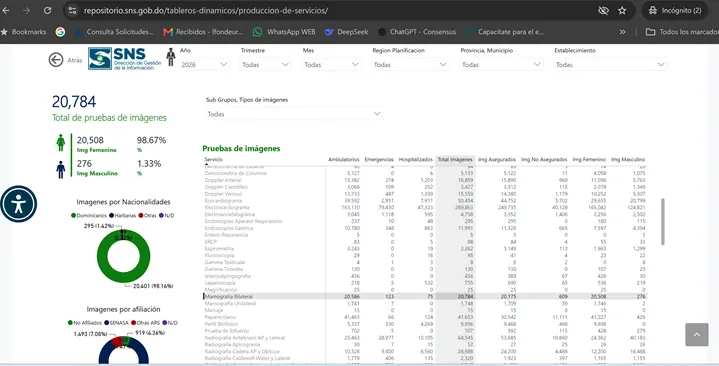
Task: Click Otras legend swatch in Nacionalidades
Action: 141,216
